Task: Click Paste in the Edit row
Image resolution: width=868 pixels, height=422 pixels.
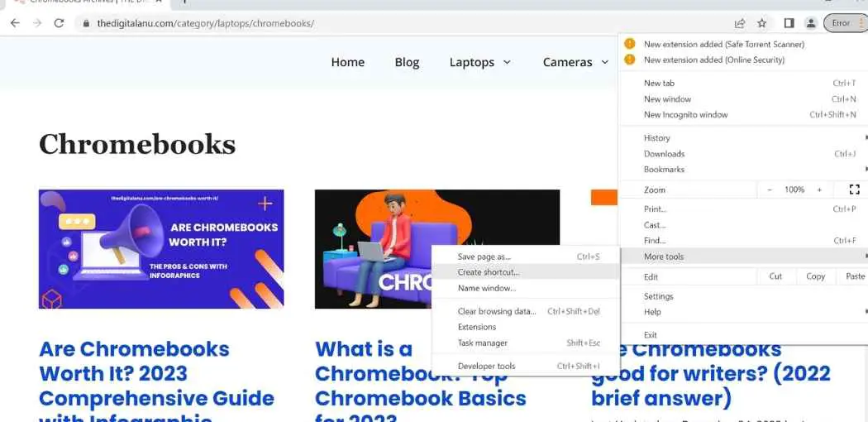Action: tap(856, 276)
